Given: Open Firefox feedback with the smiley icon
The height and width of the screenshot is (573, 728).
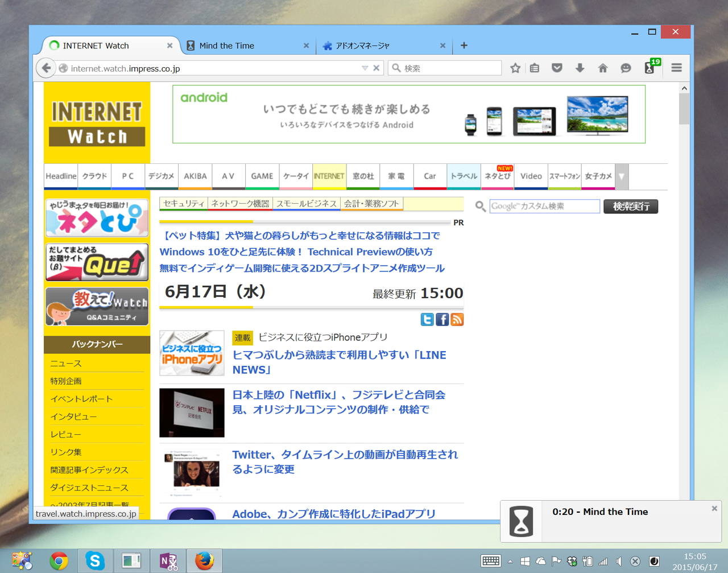Looking at the screenshot, I should (x=626, y=68).
